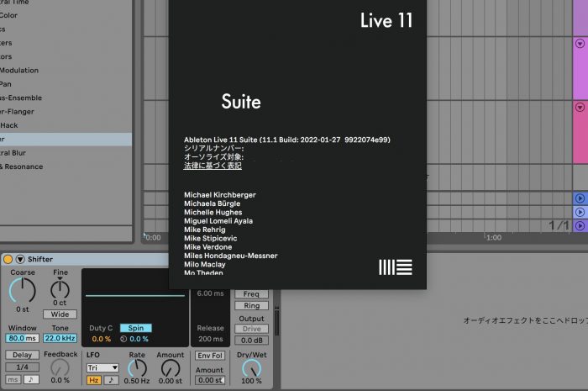Enable the Wide button in Shifter
This screenshot has height=391, width=588.
click(x=60, y=314)
